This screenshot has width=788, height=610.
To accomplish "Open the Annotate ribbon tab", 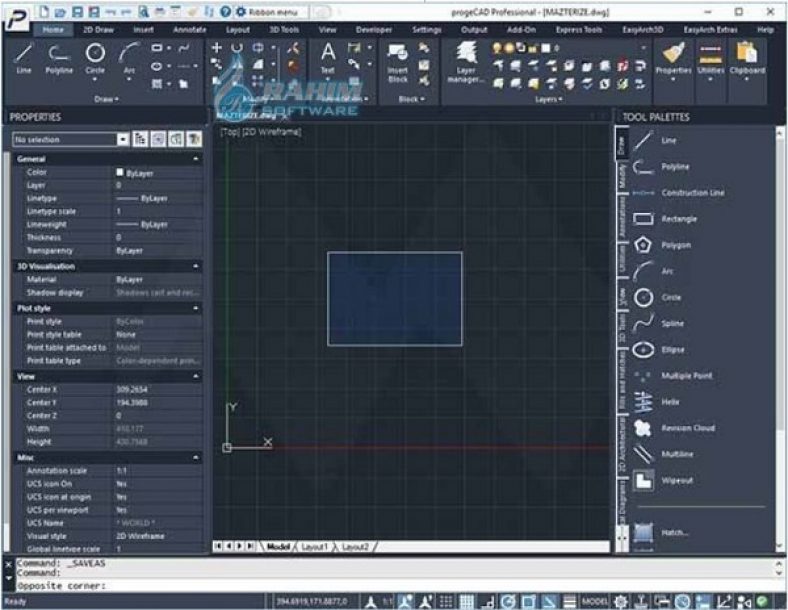I will pos(189,30).
